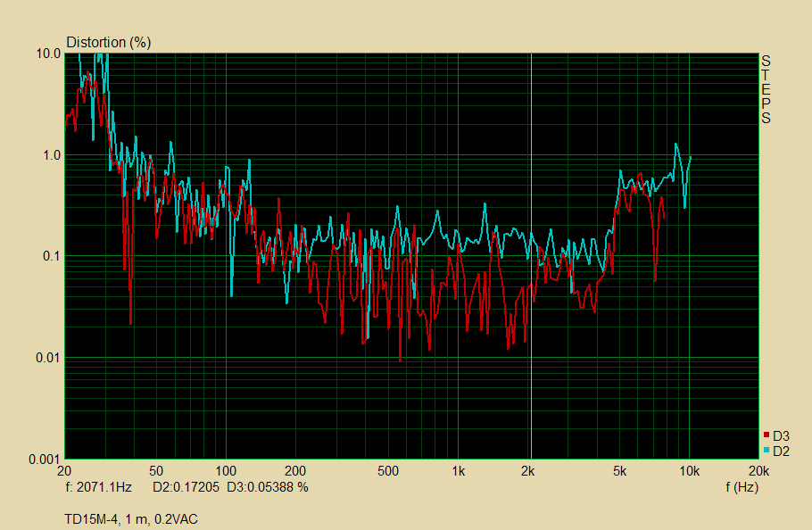Click the yellow cursor line at 2k
Image resolution: width=812 pixels, height=530 pixels.
[531, 256]
